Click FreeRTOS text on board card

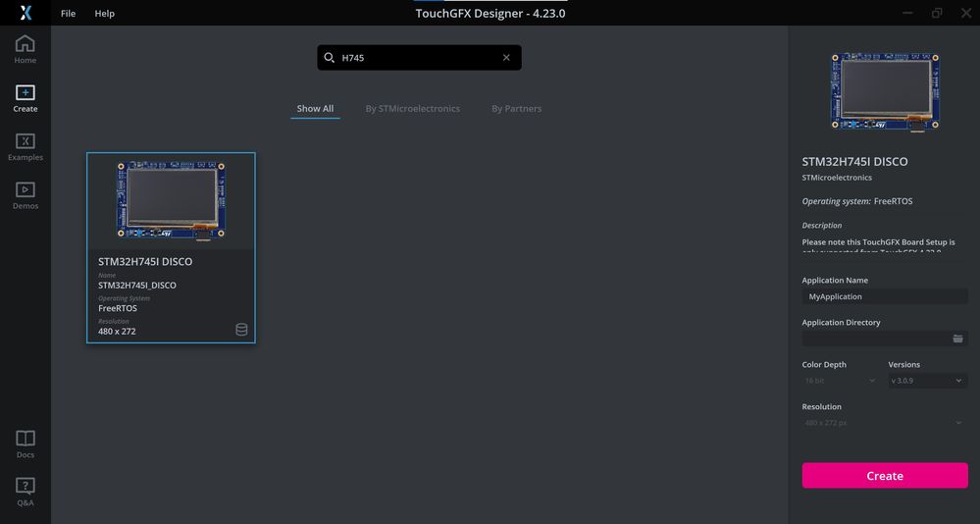pos(118,308)
